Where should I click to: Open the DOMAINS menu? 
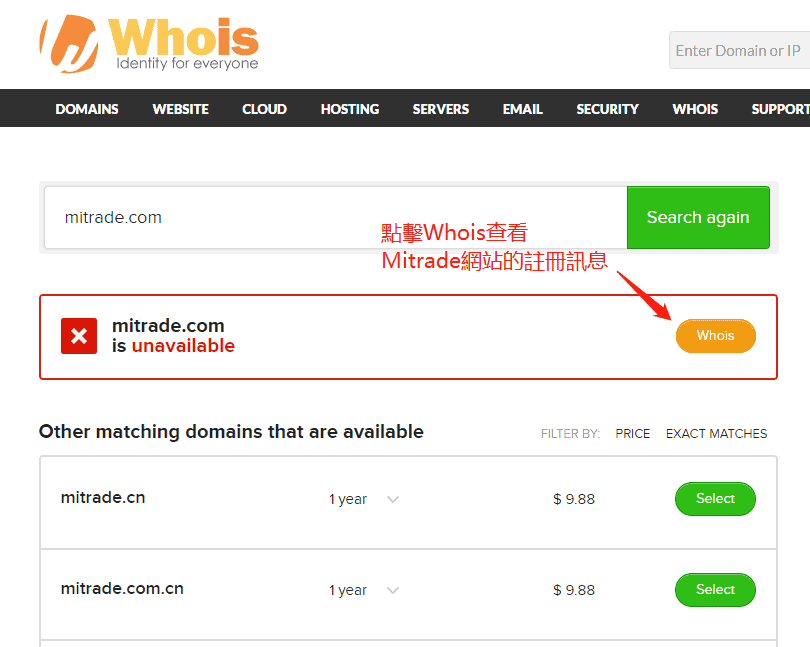point(87,109)
